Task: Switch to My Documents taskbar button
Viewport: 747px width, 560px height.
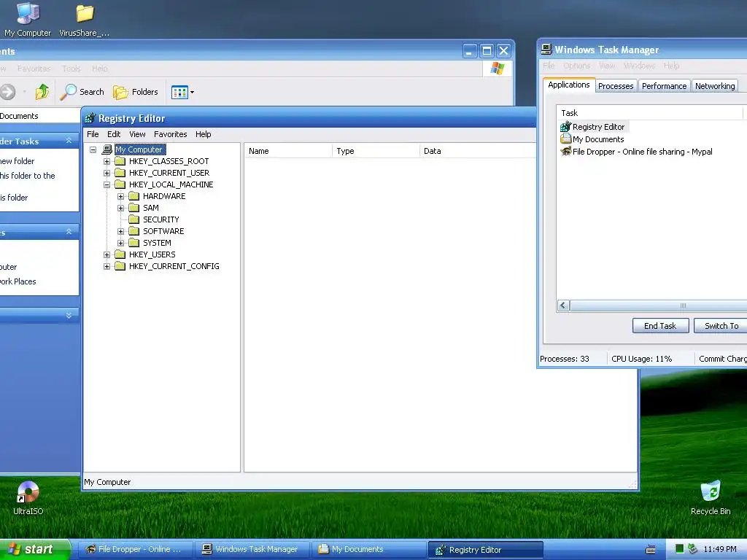Action: point(369,549)
